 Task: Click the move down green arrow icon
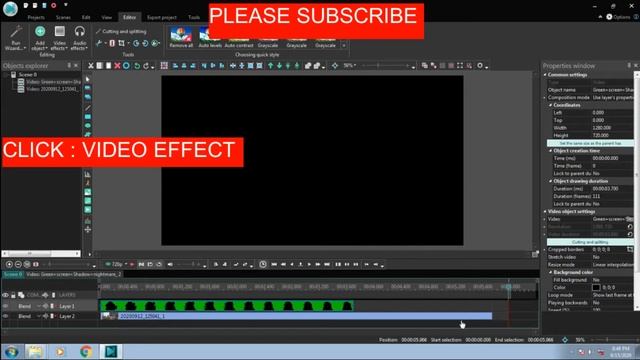click(x=279, y=66)
